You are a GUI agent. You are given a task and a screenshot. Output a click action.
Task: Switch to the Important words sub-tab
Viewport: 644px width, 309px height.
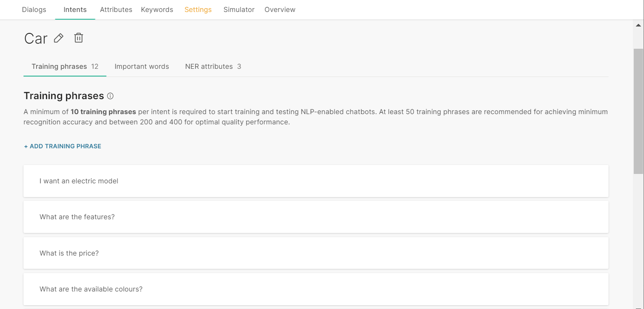click(x=141, y=66)
